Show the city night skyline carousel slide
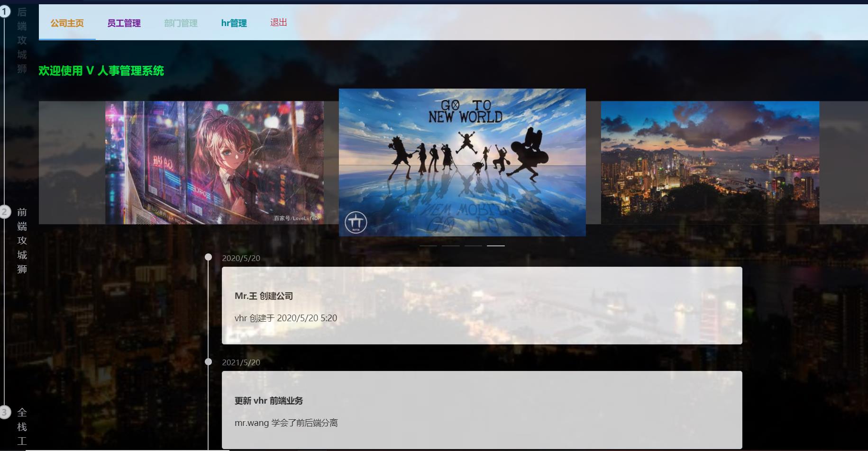 tap(710, 162)
